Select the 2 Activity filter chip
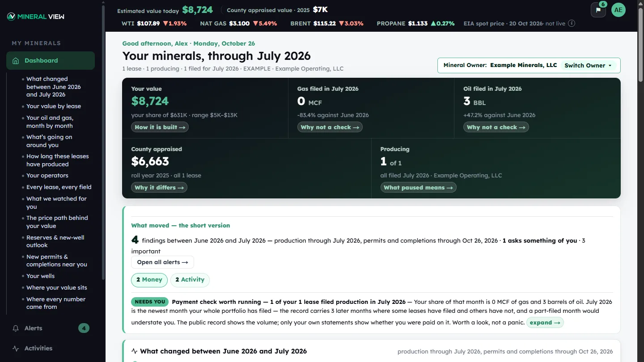 coord(190,280)
